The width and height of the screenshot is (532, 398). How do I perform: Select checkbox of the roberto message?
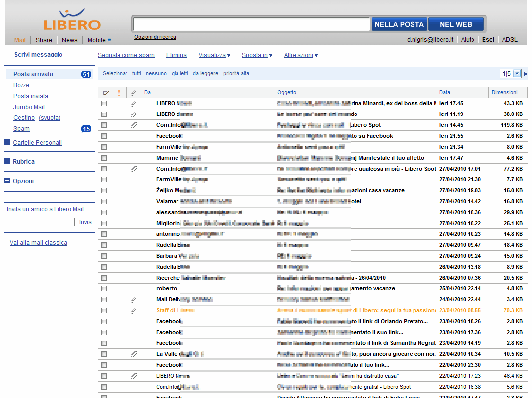click(x=104, y=289)
